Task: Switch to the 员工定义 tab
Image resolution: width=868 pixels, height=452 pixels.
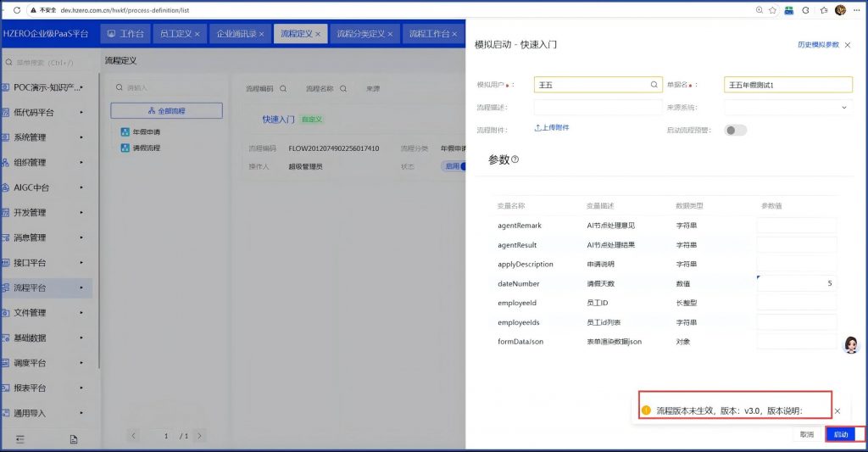Action: pyautogui.click(x=176, y=34)
